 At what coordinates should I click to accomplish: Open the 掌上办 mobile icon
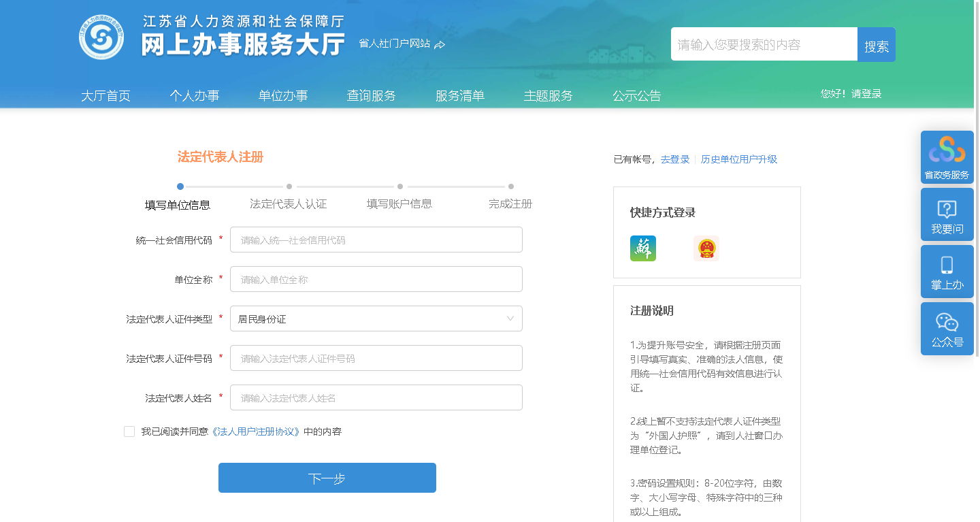(x=947, y=272)
